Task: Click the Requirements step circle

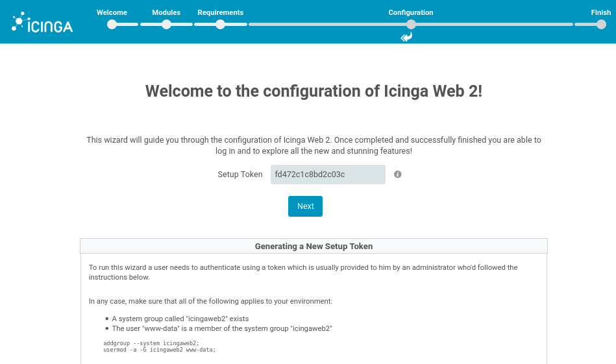Action: coord(220,25)
